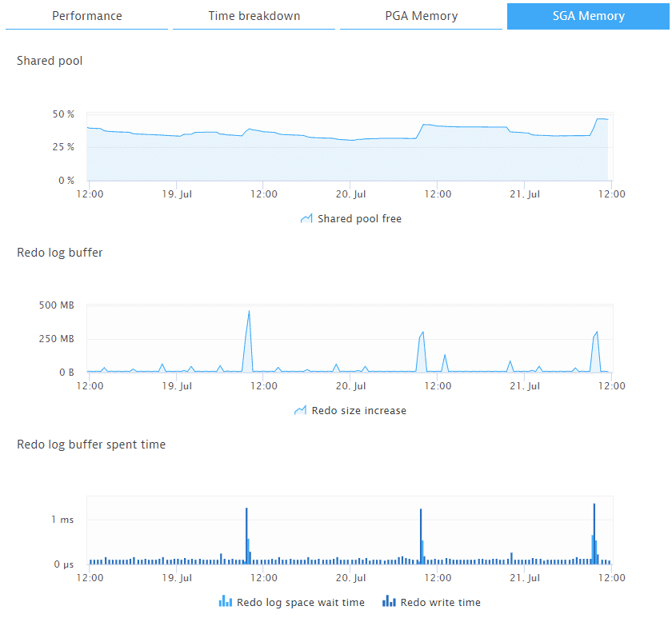Open the Performance tab
Image resolution: width=672 pixels, height=622 pixels.
[87, 16]
